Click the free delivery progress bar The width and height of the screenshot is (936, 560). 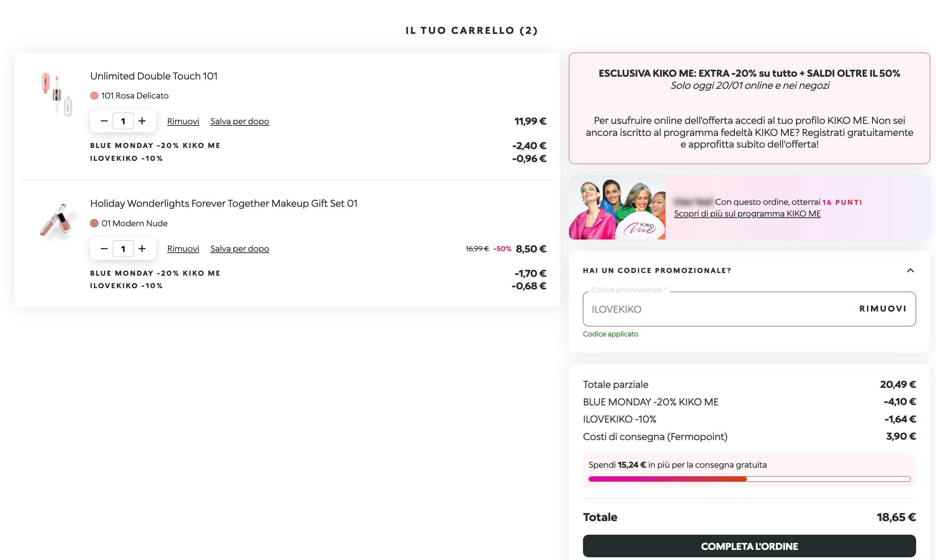[749, 479]
